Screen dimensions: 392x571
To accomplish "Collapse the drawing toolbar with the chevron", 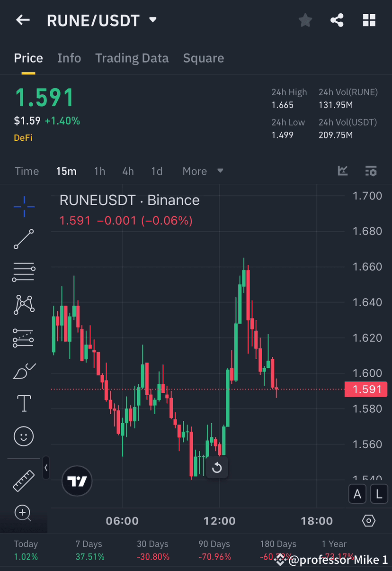I will click(x=46, y=468).
